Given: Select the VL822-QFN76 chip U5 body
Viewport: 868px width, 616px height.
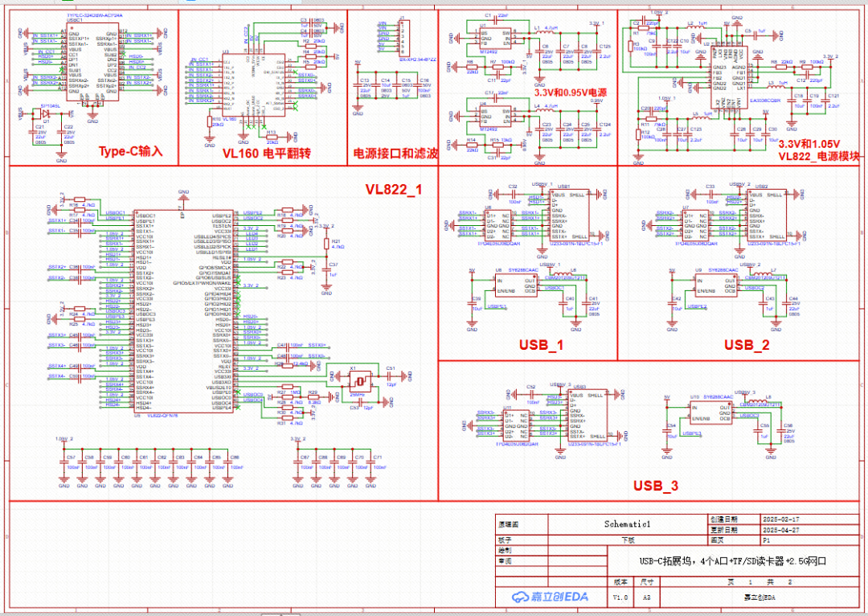Looking at the screenshot, I should pos(184,312).
